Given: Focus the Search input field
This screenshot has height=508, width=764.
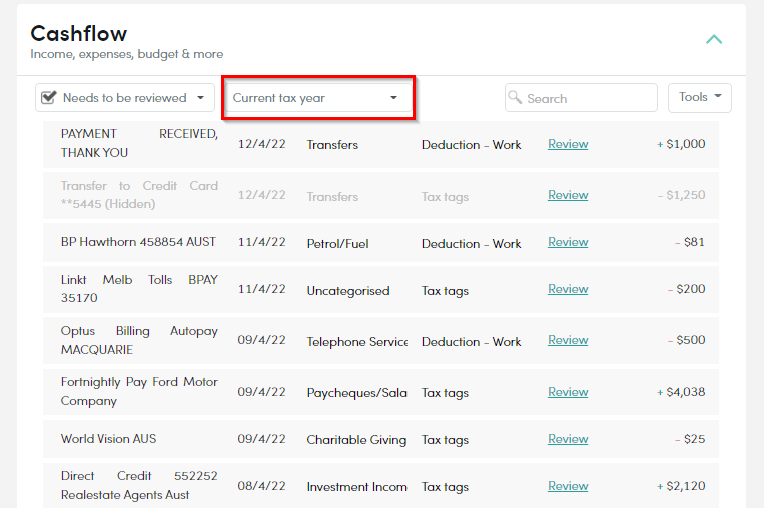Looking at the screenshot, I should [581, 98].
